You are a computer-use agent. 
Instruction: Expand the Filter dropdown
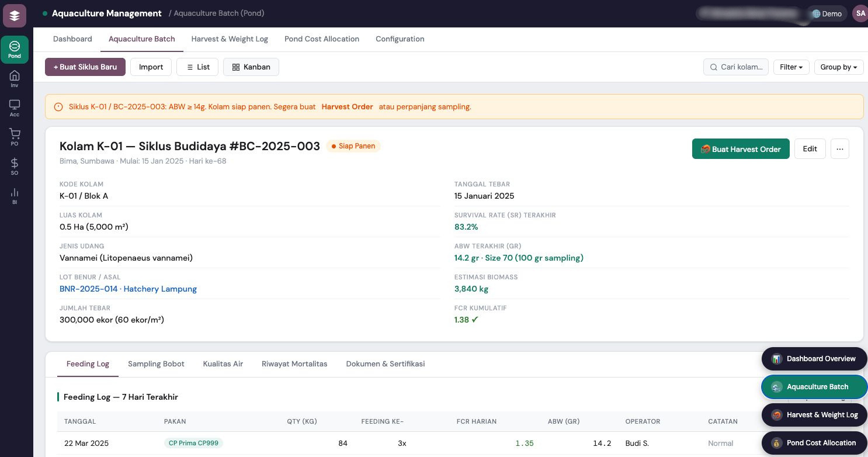(791, 67)
